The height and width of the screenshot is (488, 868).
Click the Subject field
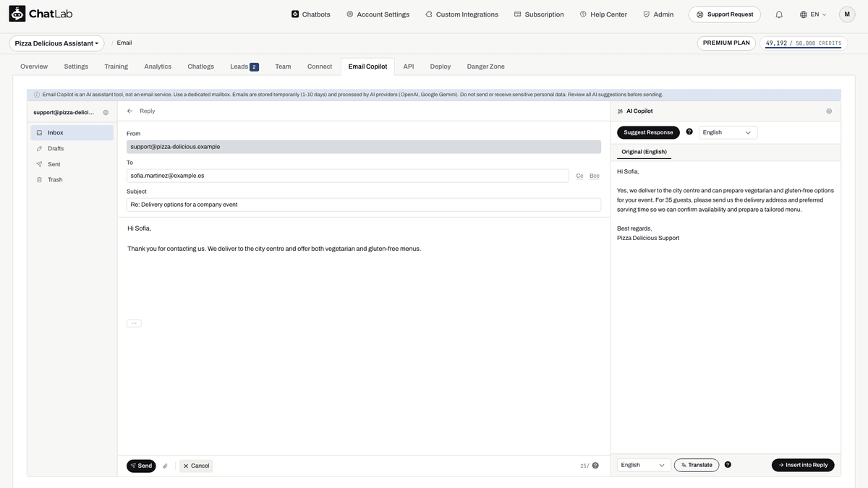click(364, 205)
